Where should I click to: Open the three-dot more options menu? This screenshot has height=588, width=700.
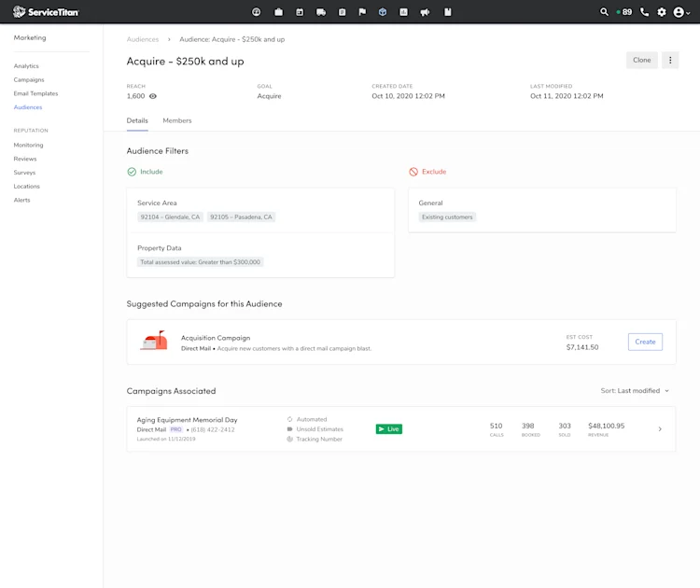pyautogui.click(x=670, y=60)
